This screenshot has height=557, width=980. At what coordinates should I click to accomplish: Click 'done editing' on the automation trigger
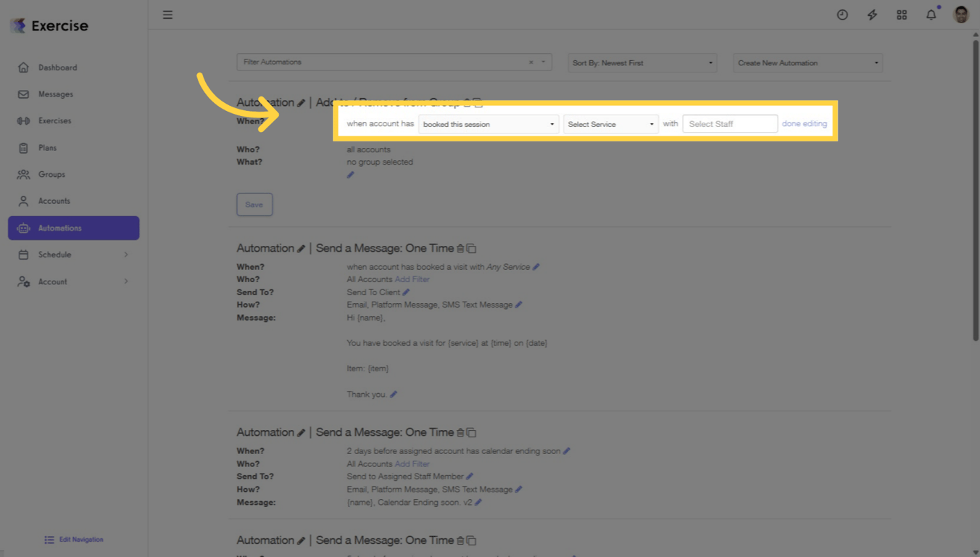coord(805,123)
